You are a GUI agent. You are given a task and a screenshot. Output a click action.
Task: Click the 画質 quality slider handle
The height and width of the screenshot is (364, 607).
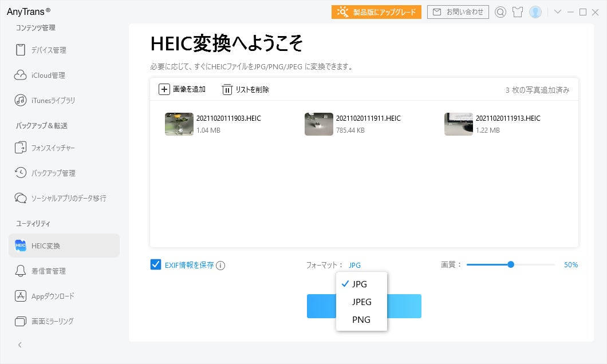511,264
